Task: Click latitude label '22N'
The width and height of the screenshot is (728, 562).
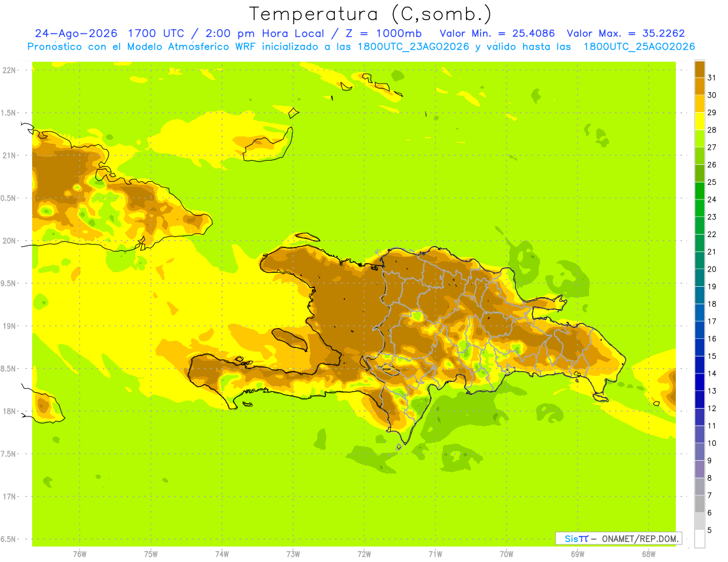Action: [9, 70]
